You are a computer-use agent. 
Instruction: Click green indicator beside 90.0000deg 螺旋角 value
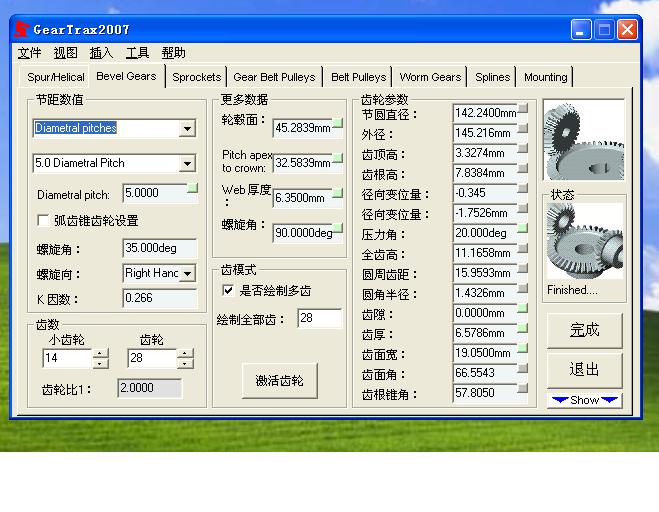coord(337,228)
